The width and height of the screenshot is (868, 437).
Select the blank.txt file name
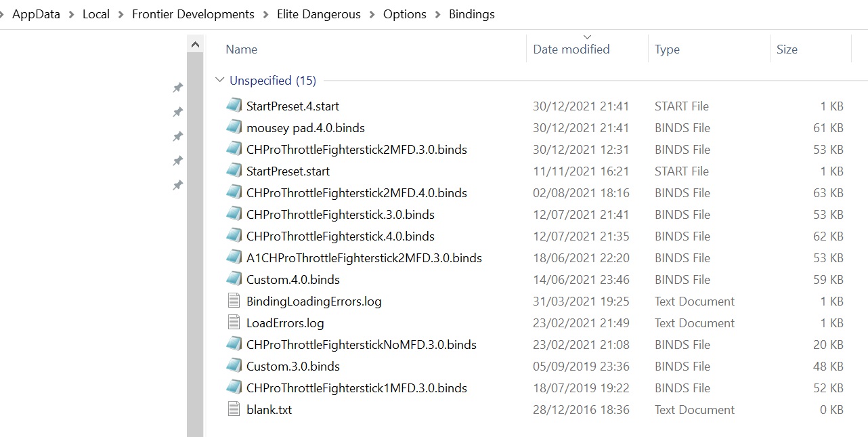(269, 409)
